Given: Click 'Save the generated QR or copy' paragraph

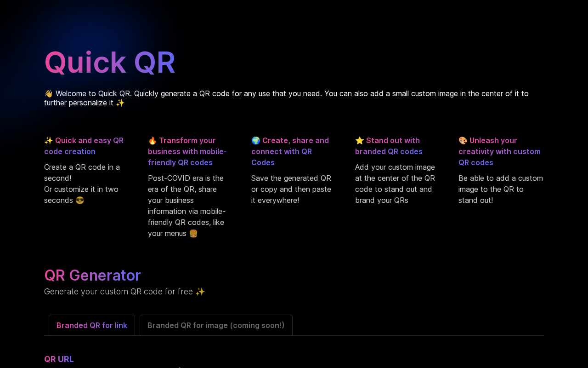Looking at the screenshot, I should 291,189.
